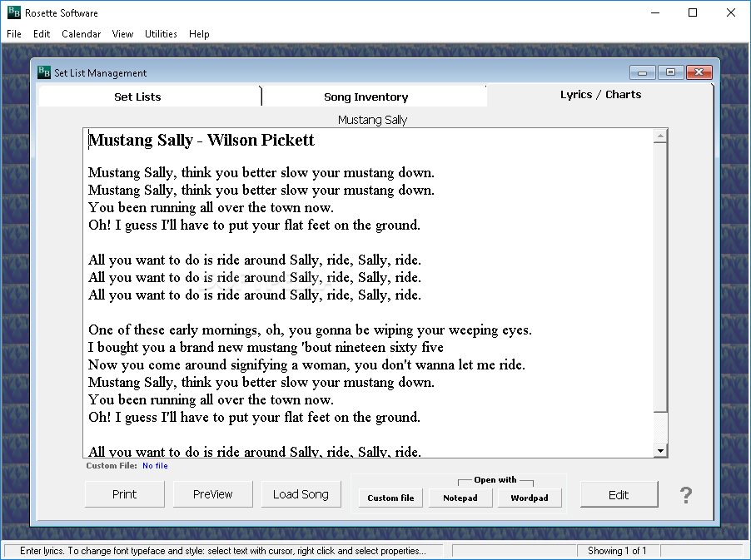Screen dimensions: 751x560
Task: Close the Set List Management window
Action: [699, 72]
